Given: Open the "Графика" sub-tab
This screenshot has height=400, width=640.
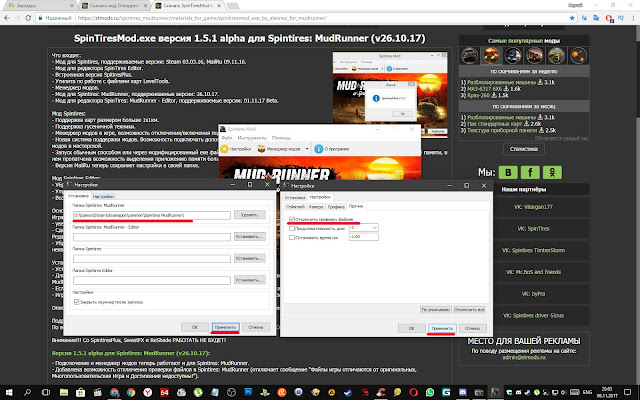Looking at the screenshot, I should tap(336, 207).
